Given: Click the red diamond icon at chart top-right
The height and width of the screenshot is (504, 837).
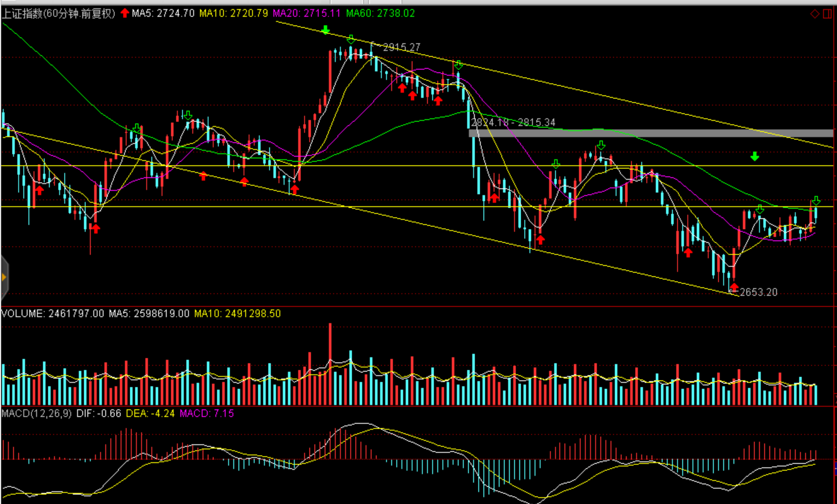Looking at the screenshot, I should point(815,14).
